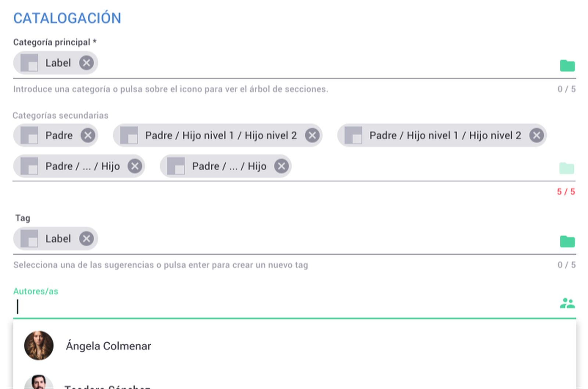Remove the Label chip in Tag field
Screen dimensions: 588x389
[86, 239]
